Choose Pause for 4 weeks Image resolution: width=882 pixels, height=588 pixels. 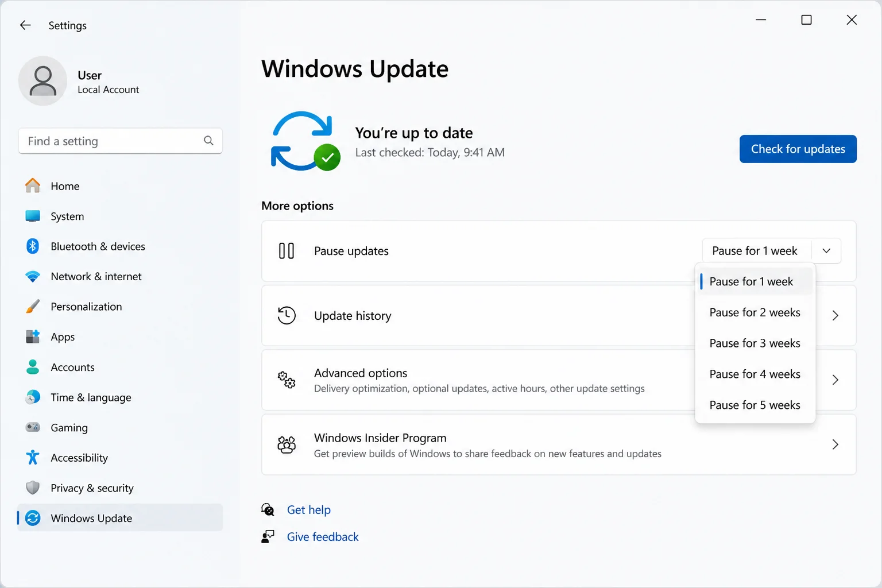[755, 374]
